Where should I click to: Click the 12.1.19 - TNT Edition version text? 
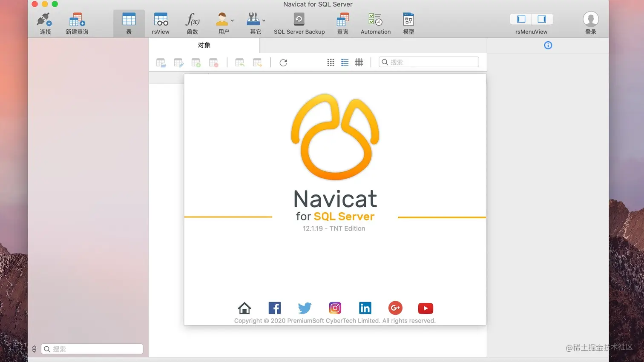(334, 228)
